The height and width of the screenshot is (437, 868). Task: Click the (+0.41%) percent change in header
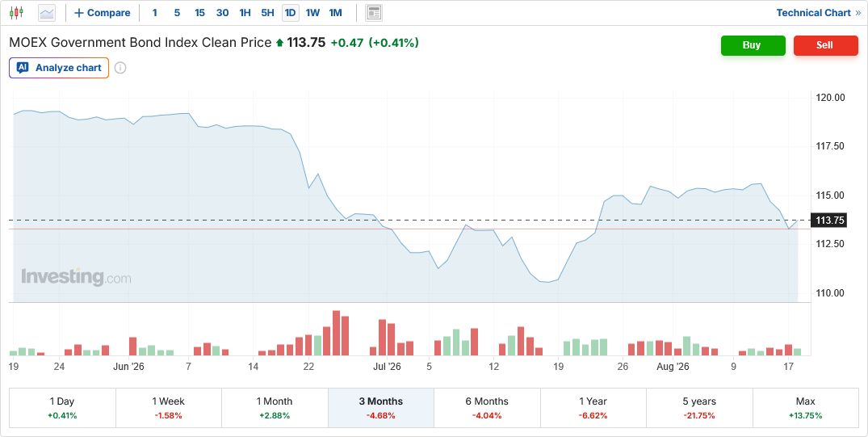tap(393, 43)
